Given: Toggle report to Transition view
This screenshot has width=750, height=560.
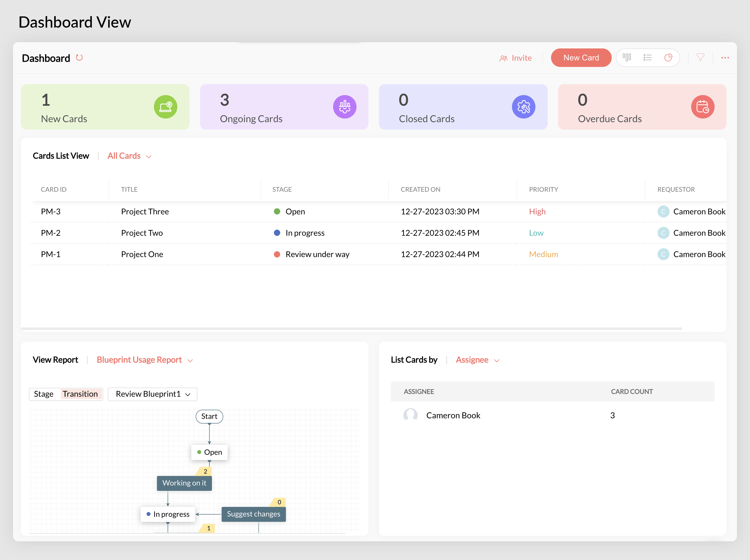Looking at the screenshot, I should click(80, 394).
